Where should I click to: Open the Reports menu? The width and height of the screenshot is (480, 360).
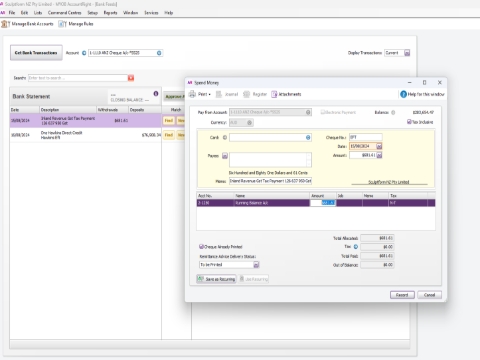pyautogui.click(x=110, y=13)
